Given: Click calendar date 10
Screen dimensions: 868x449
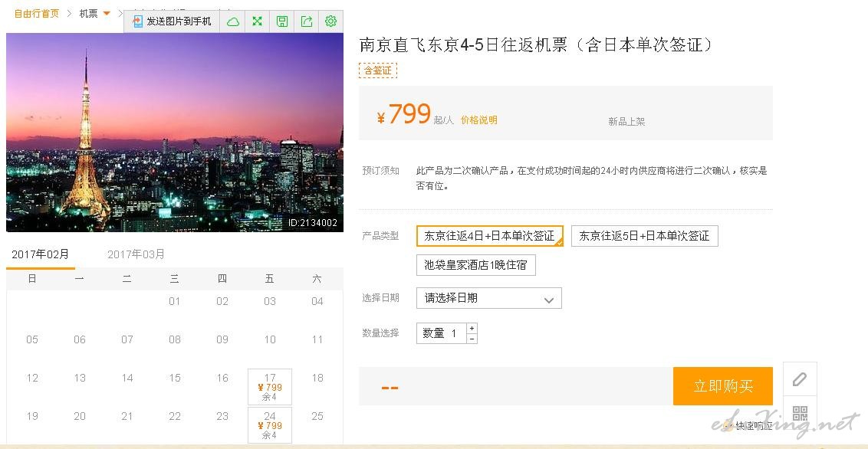Looking at the screenshot, I should [270, 339].
